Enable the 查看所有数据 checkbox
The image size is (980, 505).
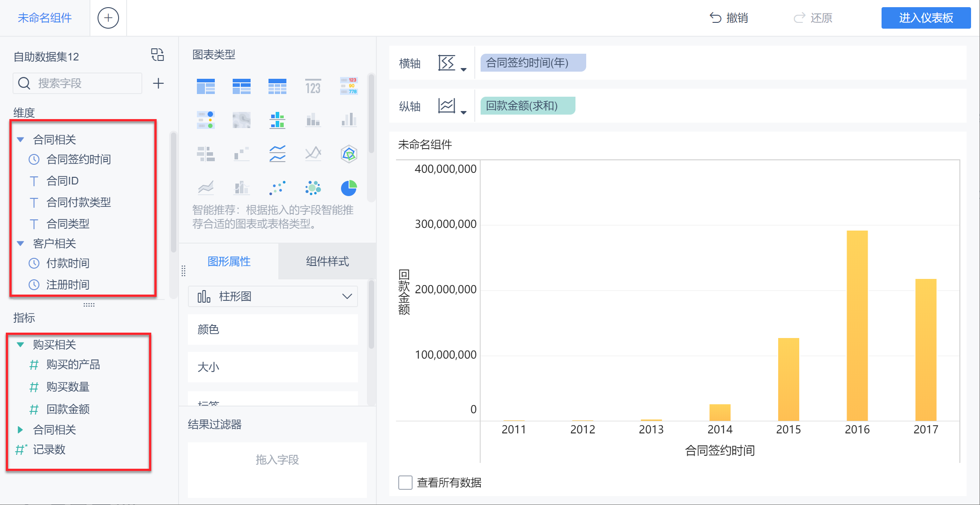click(x=405, y=483)
